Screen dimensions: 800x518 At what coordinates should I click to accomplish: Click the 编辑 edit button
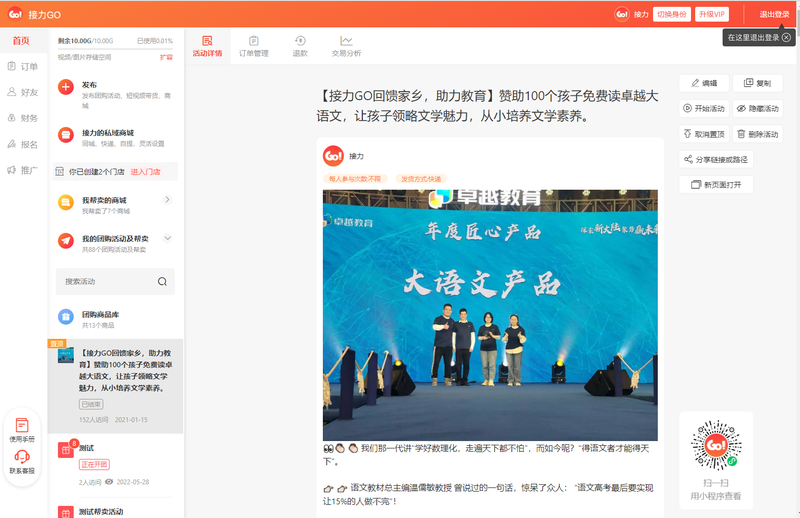(704, 83)
